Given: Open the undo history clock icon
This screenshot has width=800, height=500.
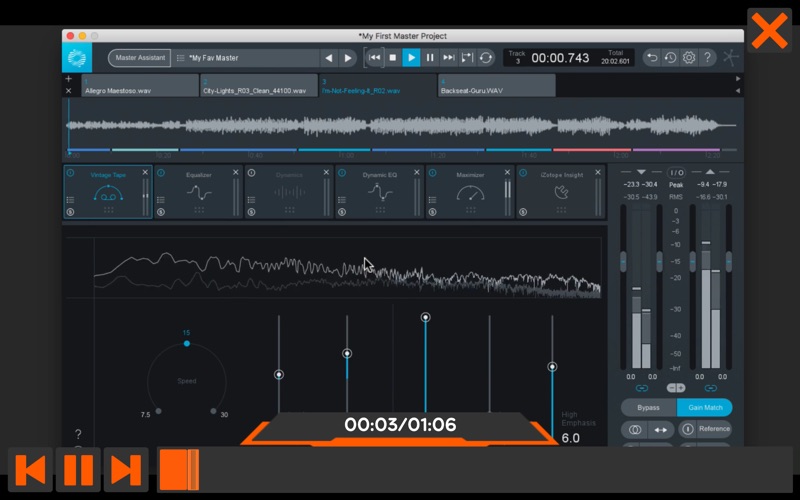Looking at the screenshot, I should click(670, 58).
